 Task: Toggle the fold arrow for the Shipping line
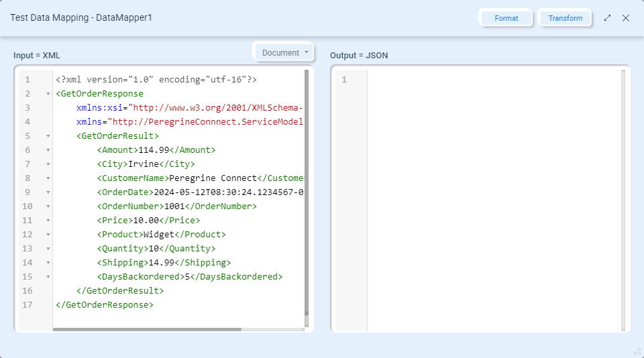pos(48,263)
